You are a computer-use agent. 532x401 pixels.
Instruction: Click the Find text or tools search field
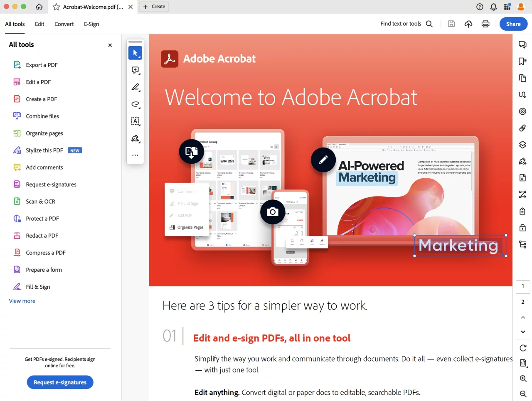401,24
